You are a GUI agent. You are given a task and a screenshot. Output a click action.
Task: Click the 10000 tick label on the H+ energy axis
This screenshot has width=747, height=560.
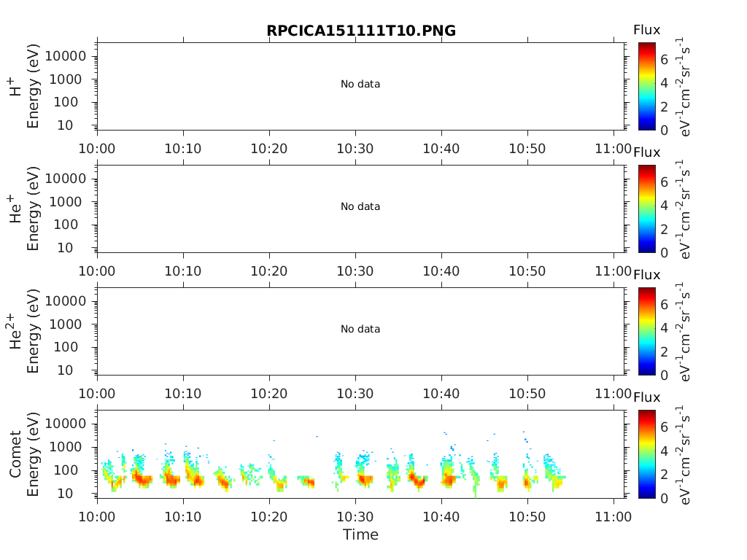click(66, 56)
